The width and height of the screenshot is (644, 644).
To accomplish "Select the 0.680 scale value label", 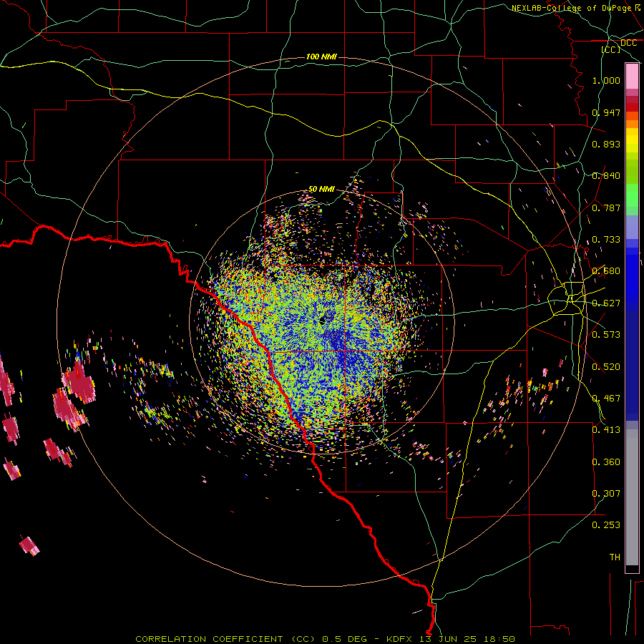I will coord(606,271).
